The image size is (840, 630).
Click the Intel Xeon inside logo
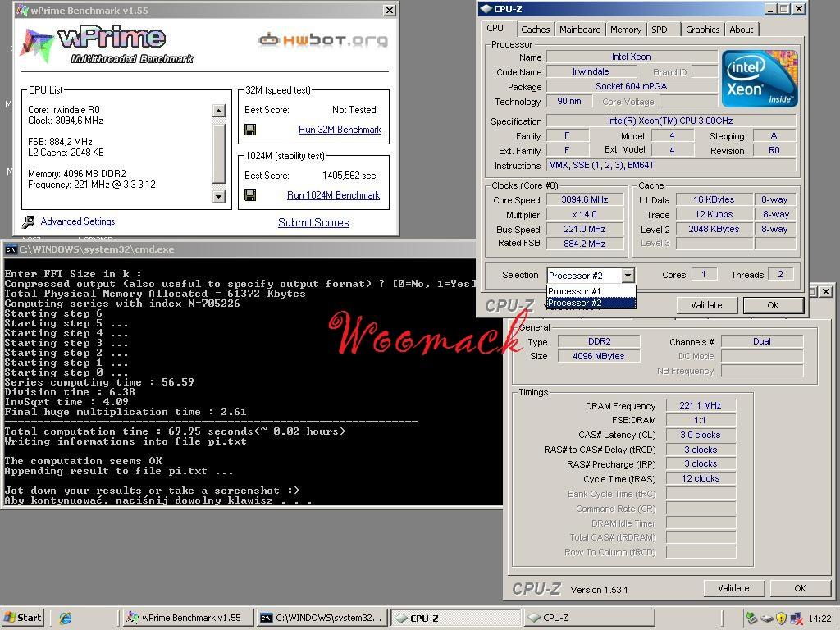pyautogui.click(x=760, y=79)
